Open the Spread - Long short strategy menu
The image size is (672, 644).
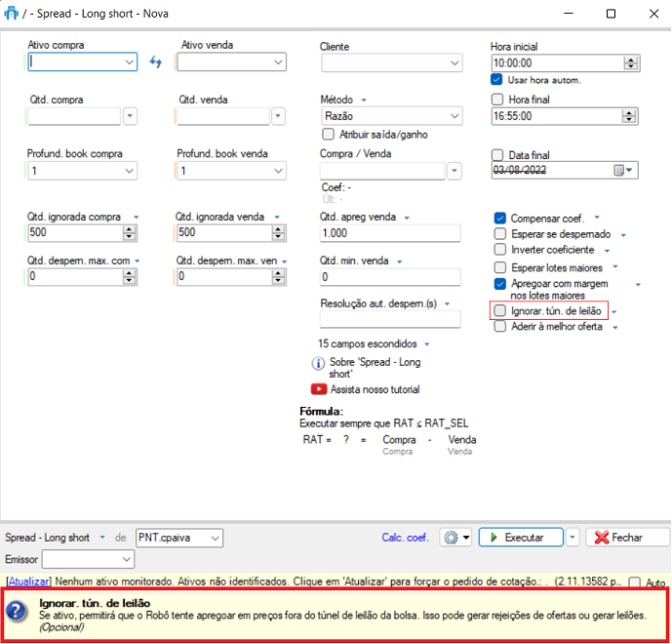coord(99,538)
